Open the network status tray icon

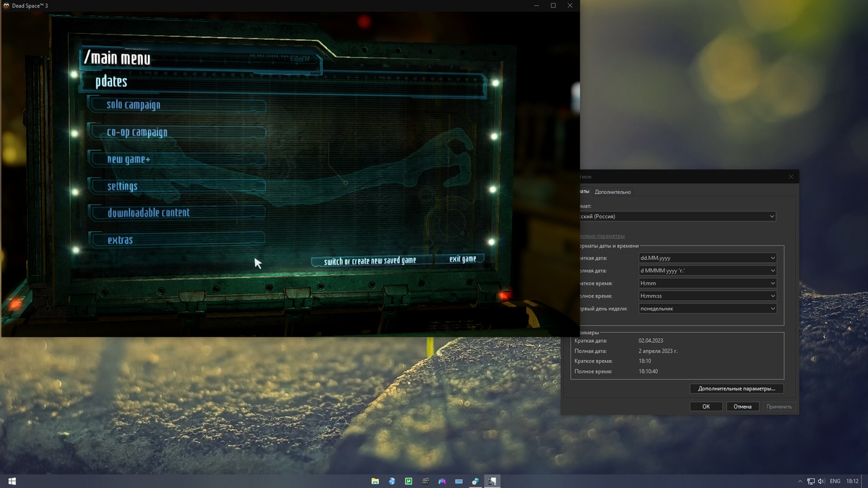pos(811,481)
